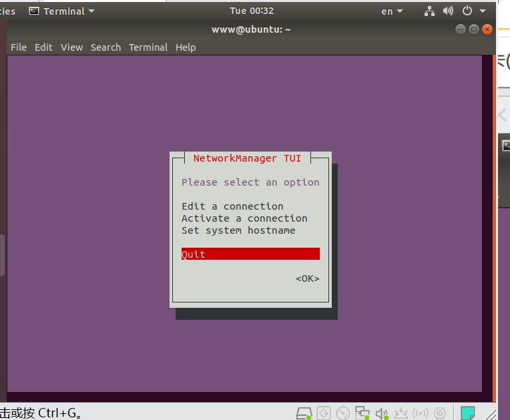Click the <OK> button in NetworkManager TUI

point(307,278)
